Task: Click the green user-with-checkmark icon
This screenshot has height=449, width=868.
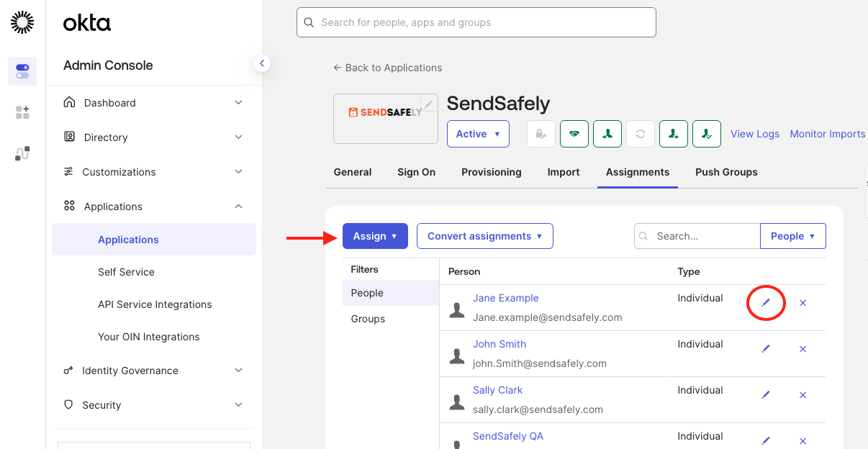Action: (707, 134)
